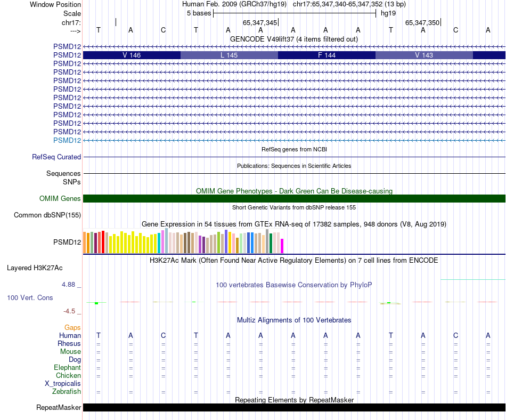Click the RepeatMasker track label

[x=59, y=407]
